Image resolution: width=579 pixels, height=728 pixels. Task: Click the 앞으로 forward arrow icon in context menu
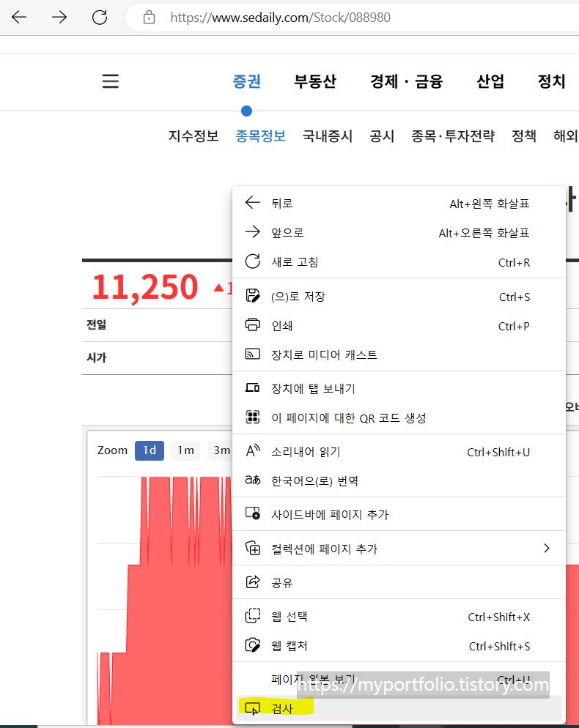coord(253,231)
